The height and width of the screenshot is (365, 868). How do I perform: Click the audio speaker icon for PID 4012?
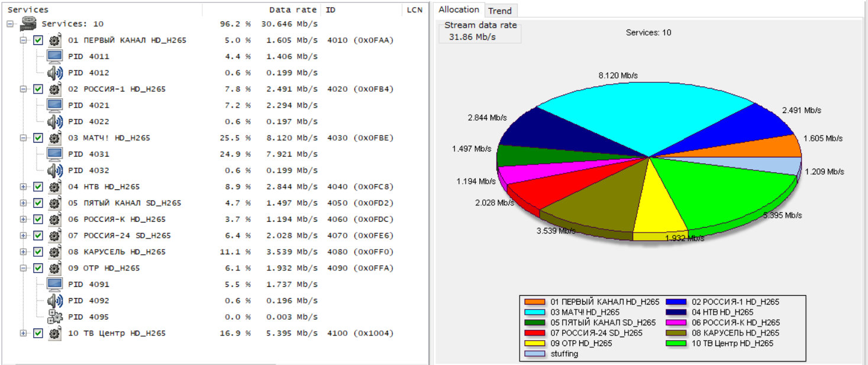coord(54,73)
